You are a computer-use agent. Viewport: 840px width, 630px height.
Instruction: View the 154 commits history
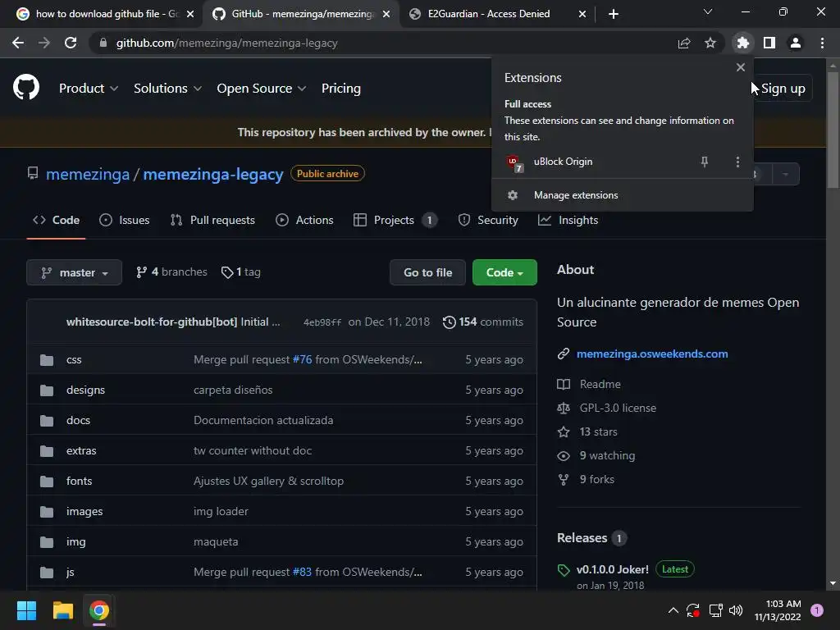(482, 322)
